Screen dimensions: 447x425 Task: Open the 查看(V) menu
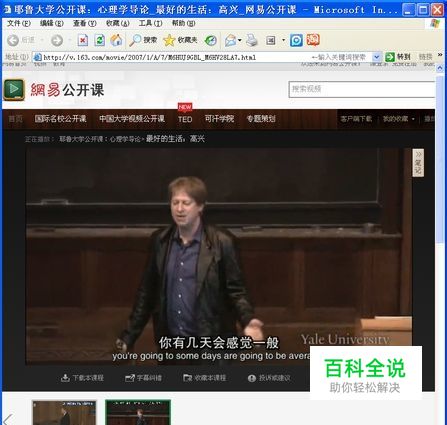tap(85, 23)
